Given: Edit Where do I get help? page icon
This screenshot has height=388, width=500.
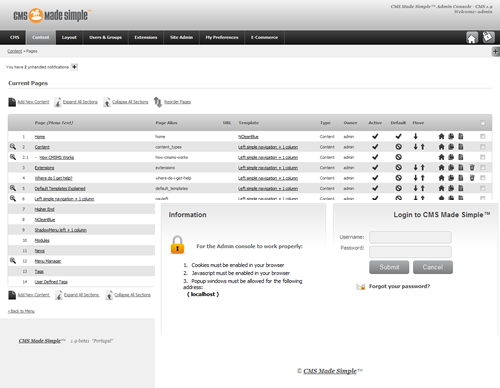Looking at the screenshot, I should (461, 178).
